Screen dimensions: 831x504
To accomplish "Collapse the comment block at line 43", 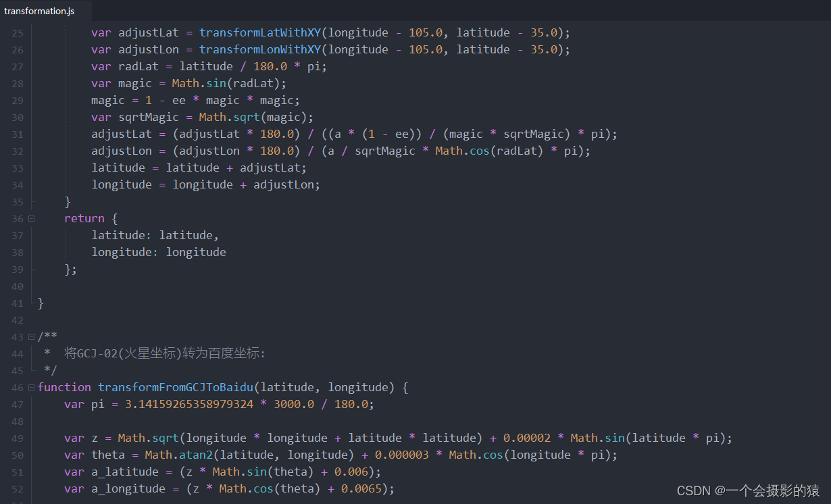I will coord(31,337).
